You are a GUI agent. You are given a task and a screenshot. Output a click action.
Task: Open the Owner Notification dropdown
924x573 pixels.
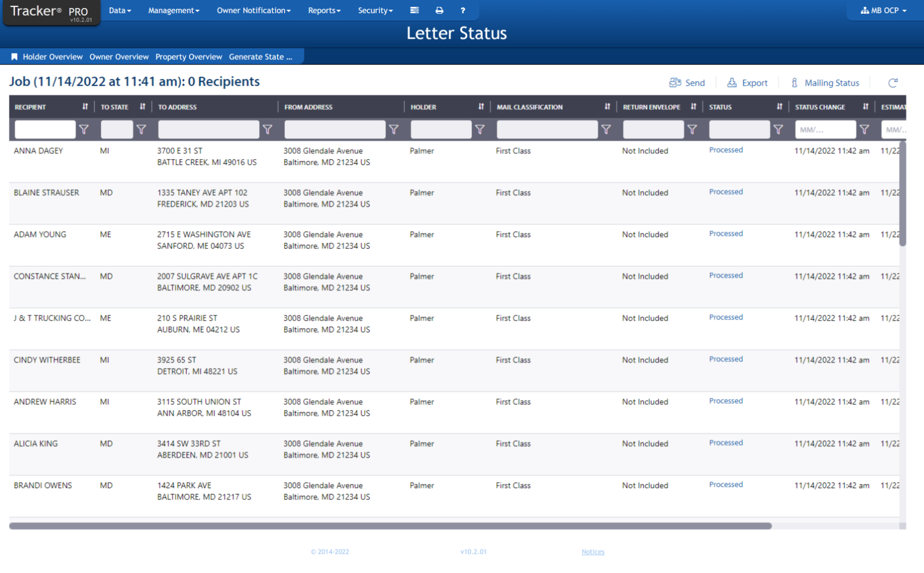(x=254, y=10)
